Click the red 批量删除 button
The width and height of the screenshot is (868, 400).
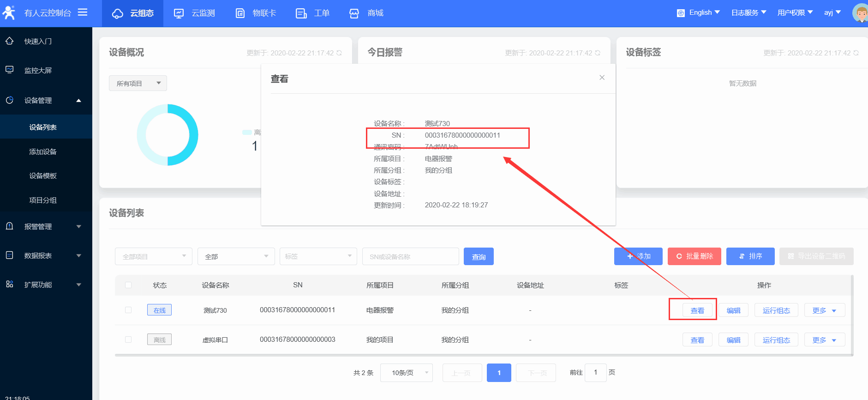[694, 256]
